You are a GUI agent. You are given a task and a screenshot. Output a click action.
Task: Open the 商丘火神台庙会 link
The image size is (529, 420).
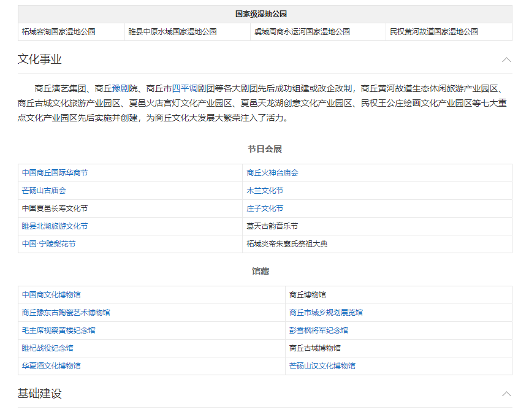tap(272, 173)
